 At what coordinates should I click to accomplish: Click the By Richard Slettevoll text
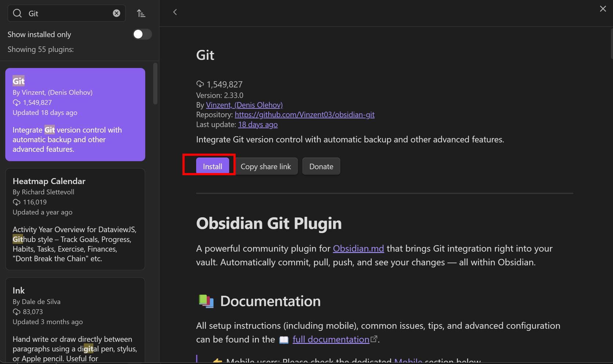coord(43,192)
